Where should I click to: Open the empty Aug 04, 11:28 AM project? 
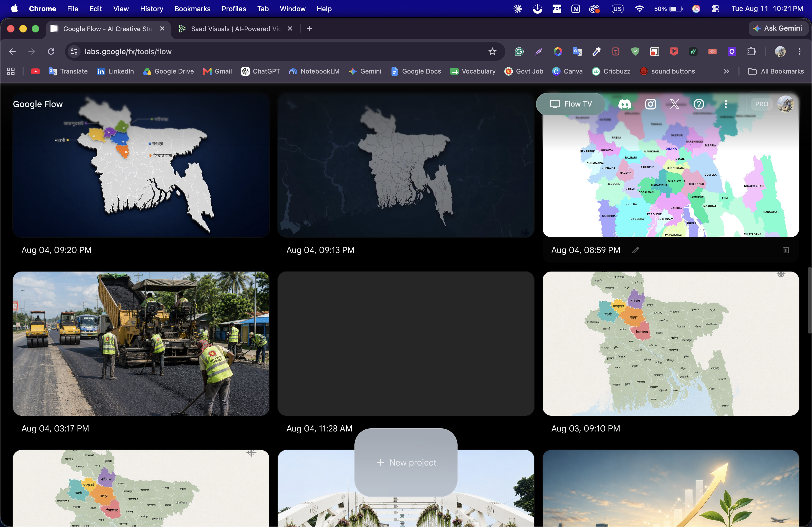point(406,343)
